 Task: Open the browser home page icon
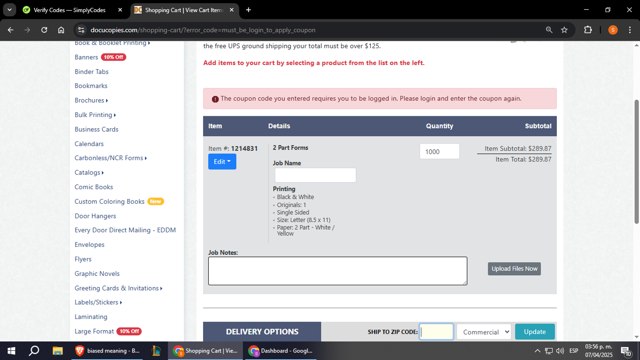click(61, 30)
